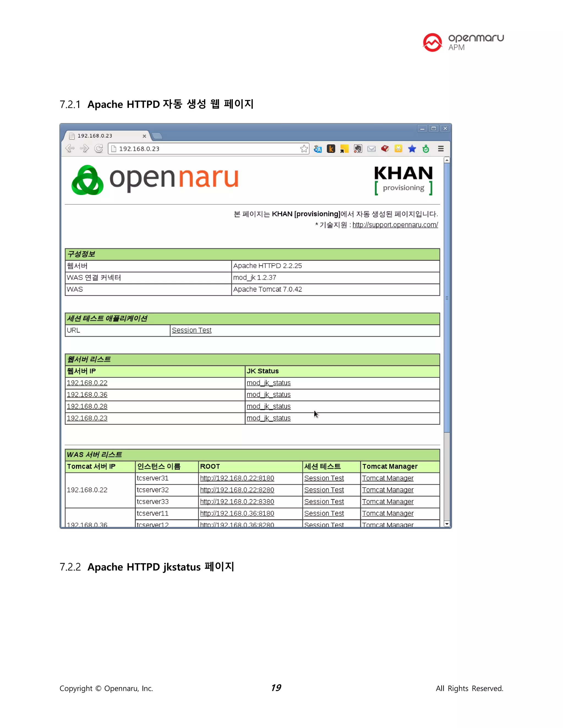563x728 pixels.
Task: Click the KHAN provisioning logo
Action: (x=404, y=180)
